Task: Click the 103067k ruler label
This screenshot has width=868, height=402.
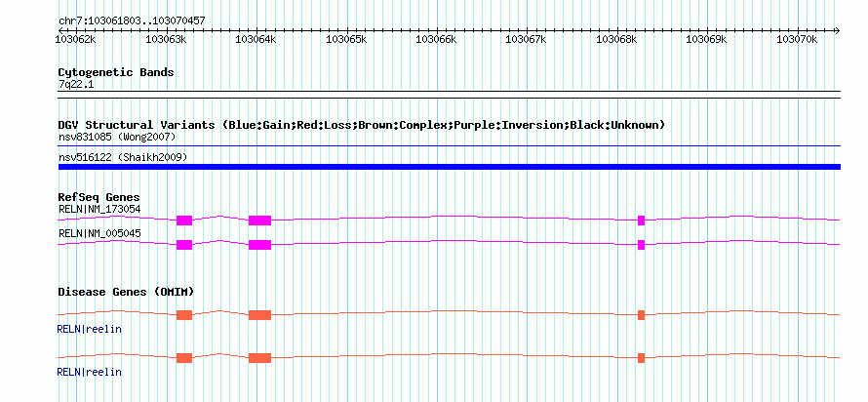Action: pyautogui.click(x=527, y=39)
